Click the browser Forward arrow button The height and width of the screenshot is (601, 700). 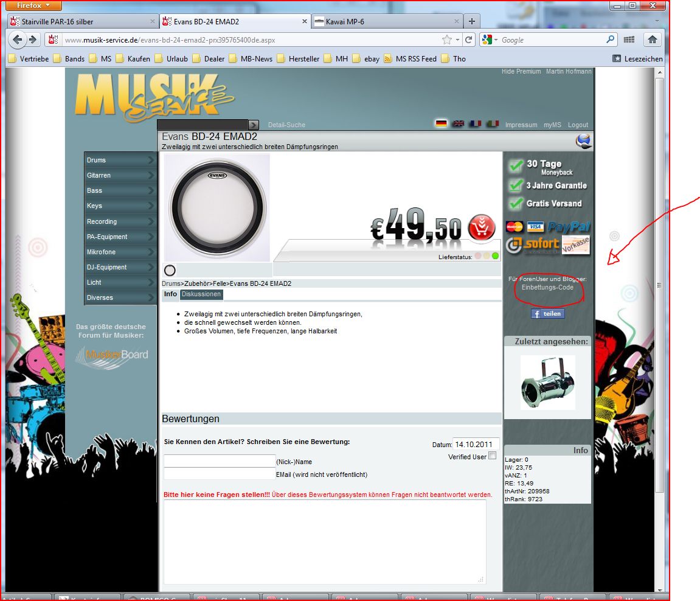pyautogui.click(x=33, y=40)
